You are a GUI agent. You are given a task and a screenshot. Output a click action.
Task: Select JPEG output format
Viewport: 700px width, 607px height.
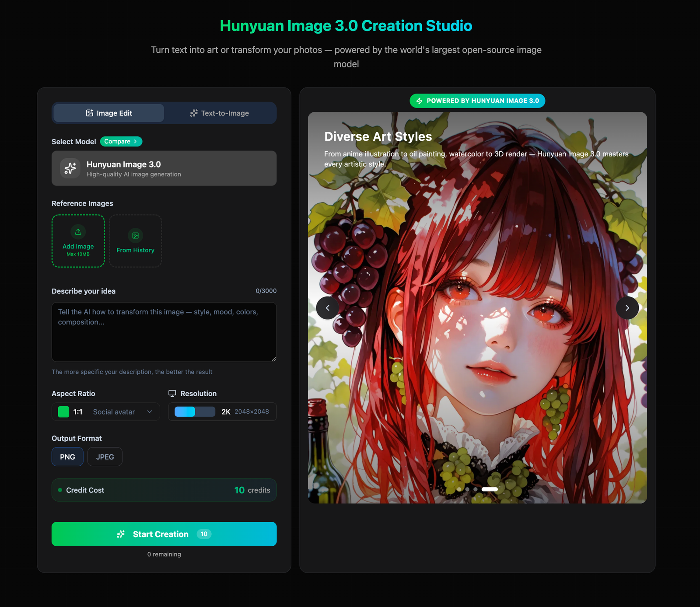click(x=105, y=457)
